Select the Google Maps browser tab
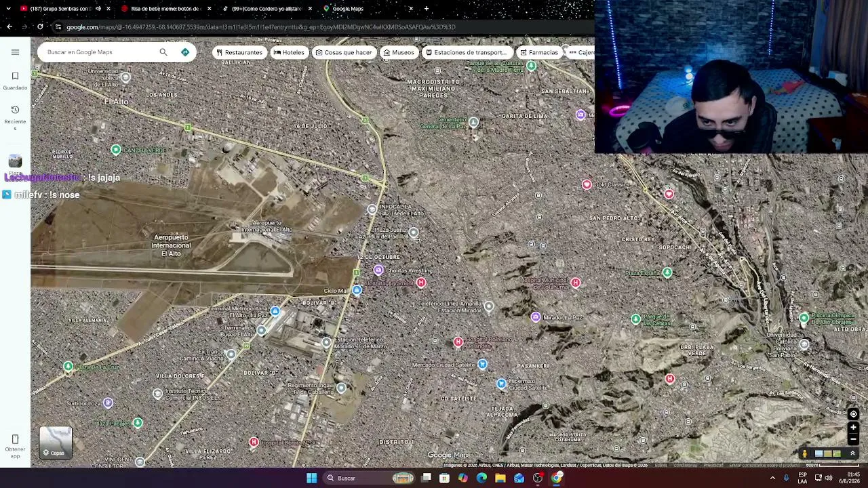Image resolution: width=868 pixels, height=488 pixels. pyautogui.click(x=367, y=9)
